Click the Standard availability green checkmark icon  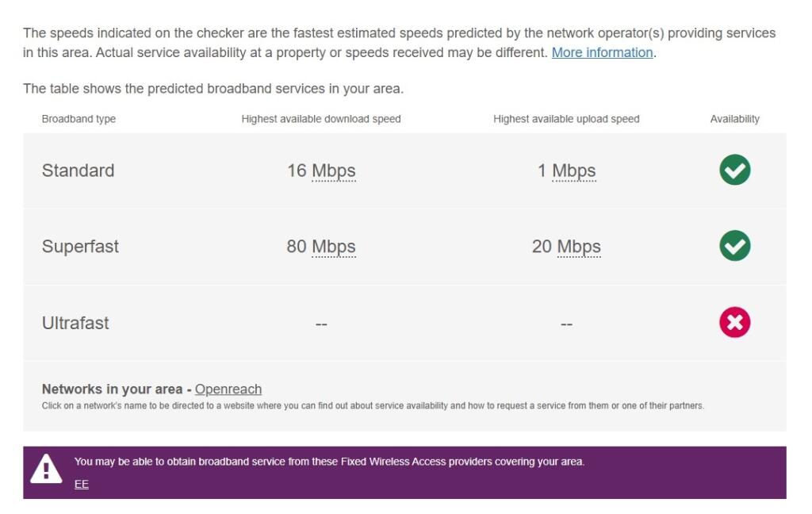pyautogui.click(x=734, y=170)
